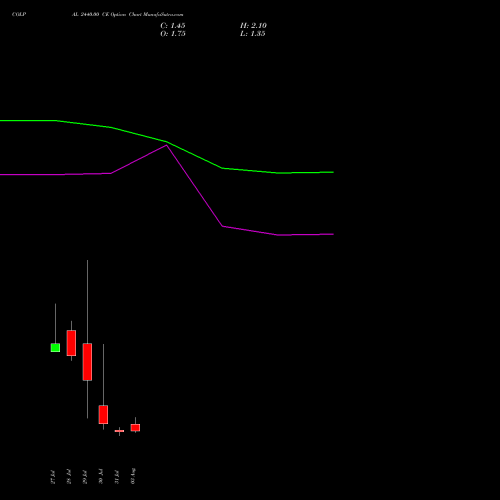The image size is (500, 500).
Task: Click the close value "C: 1.45"
Action: click(173, 26)
